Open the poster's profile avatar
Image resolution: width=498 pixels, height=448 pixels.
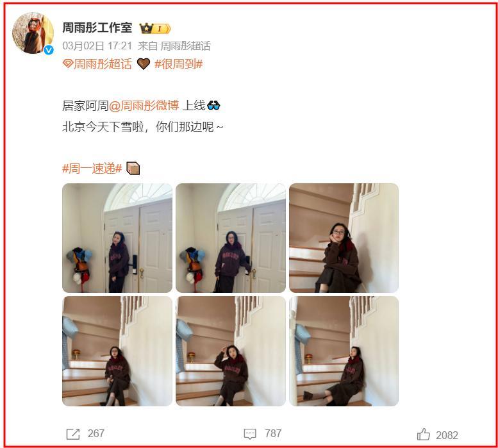33,33
